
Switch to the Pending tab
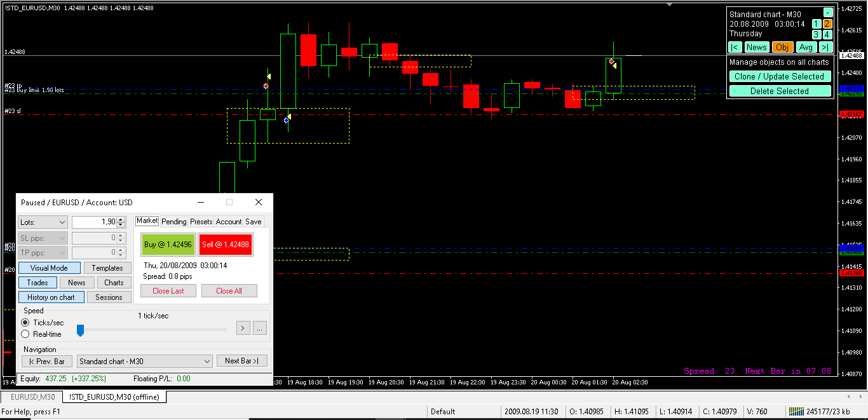pos(173,222)
